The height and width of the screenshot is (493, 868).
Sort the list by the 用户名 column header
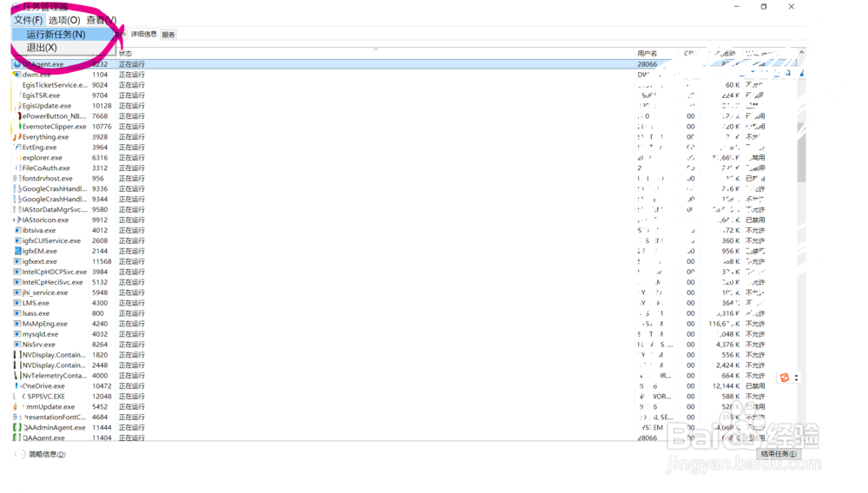pos(648,54)
